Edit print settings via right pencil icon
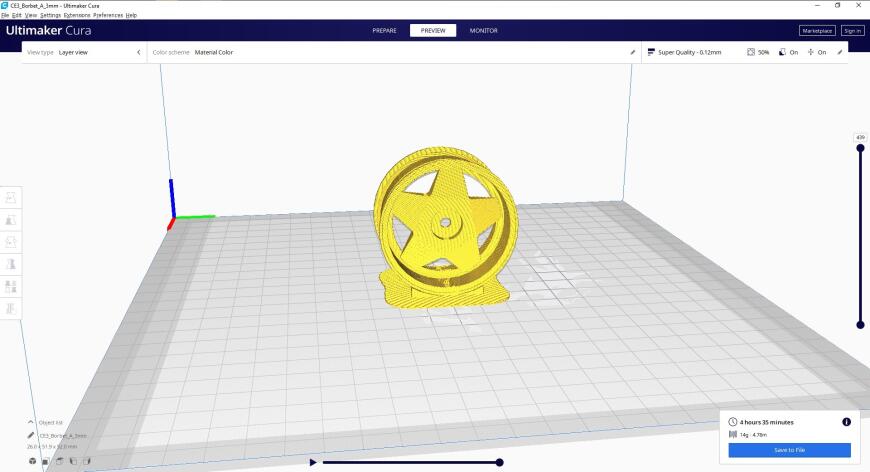Image resolution: width=870 pixels, height=472 pixels. click(x=839, y=52)
